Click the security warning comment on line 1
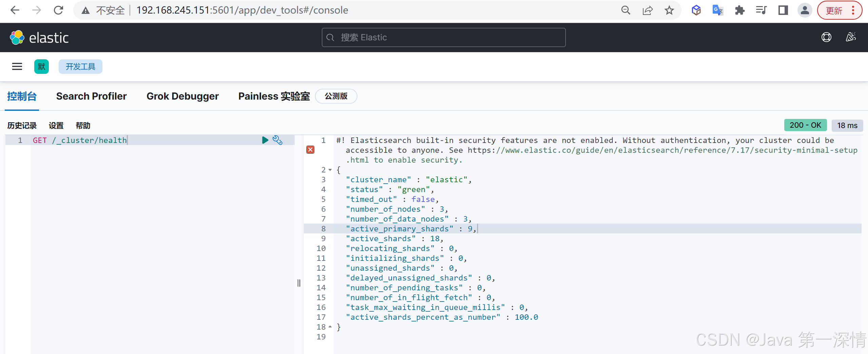 [597, 150]
